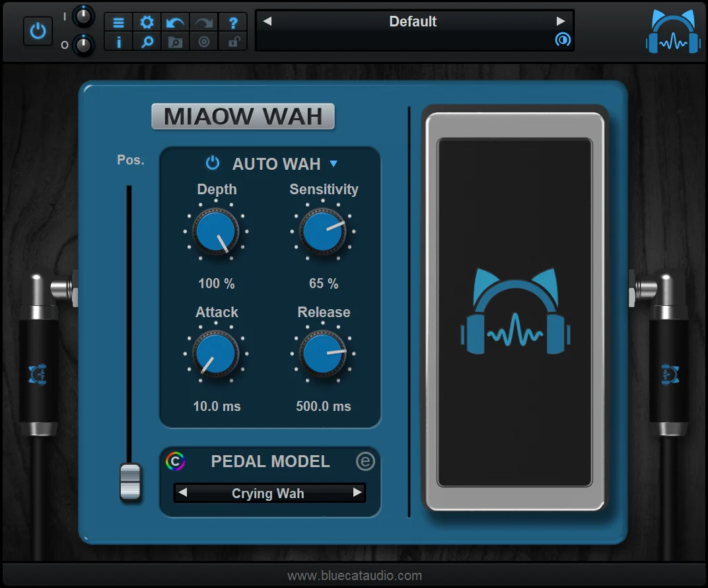
Task: Click the pedal model edit (e) button
Action: (367, 461)
